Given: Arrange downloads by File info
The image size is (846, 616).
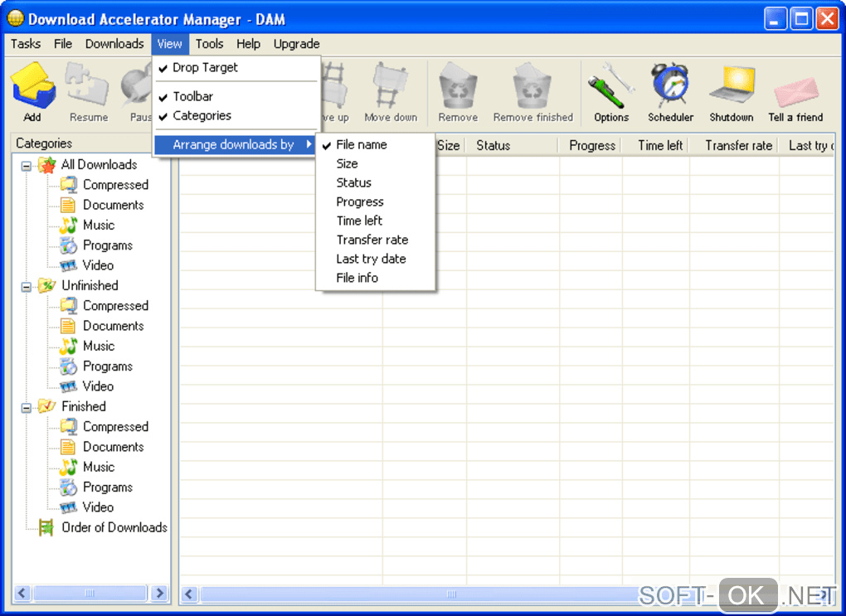Looking at the screenshot, I should [376, 278].
